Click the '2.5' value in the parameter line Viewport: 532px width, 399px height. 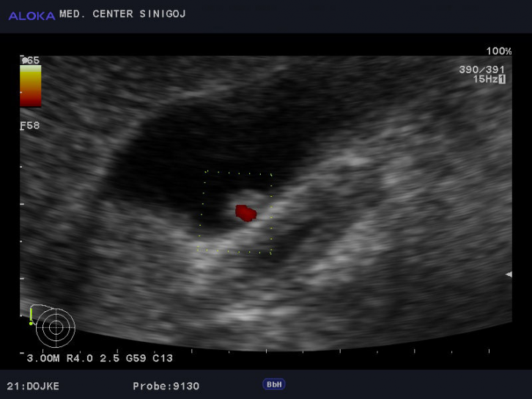pyautogui.click(x=109, y=358)
